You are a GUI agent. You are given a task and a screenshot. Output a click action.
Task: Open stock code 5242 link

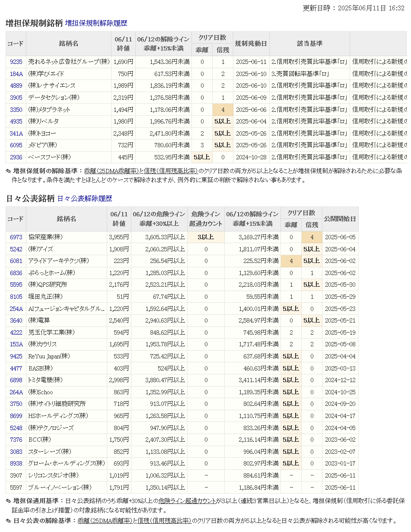coord(16,249)
